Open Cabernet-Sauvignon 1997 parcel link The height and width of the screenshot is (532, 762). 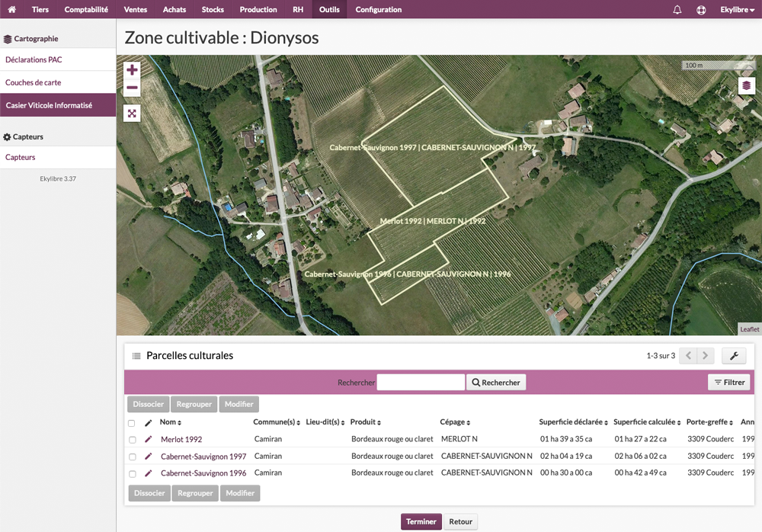tap(203, 457)
